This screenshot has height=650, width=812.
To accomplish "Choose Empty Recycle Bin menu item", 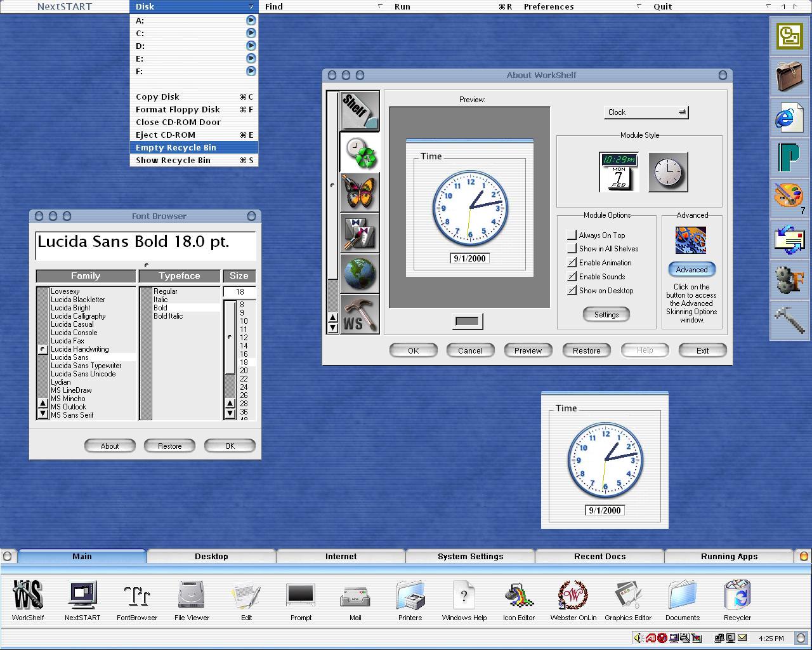I will click(x=194, y=147).
